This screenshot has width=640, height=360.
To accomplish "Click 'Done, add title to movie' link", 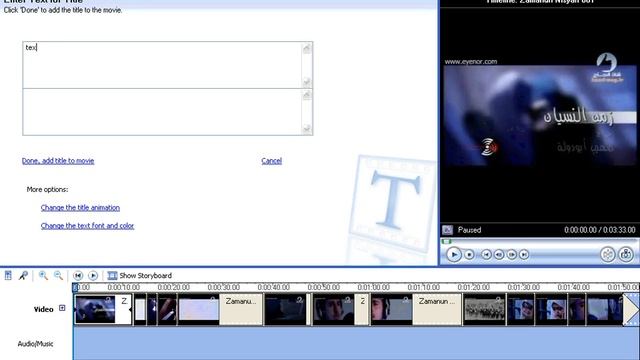I will pos(58,161).
